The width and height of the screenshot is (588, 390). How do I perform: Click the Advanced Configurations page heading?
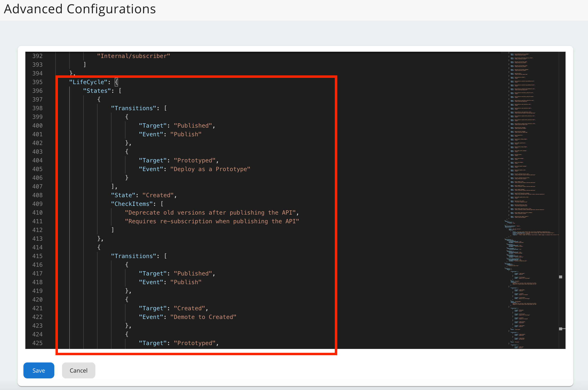(x=80, y=9)
